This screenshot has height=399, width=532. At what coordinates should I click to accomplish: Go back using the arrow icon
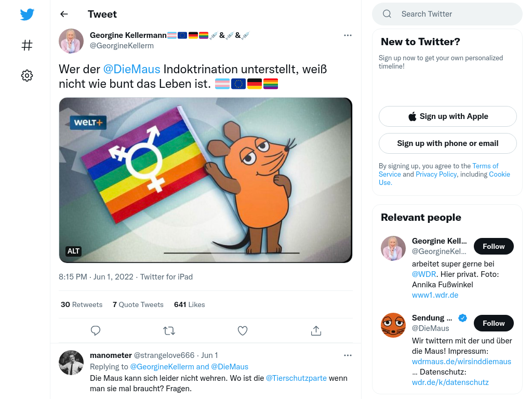(x=64, y=14)
